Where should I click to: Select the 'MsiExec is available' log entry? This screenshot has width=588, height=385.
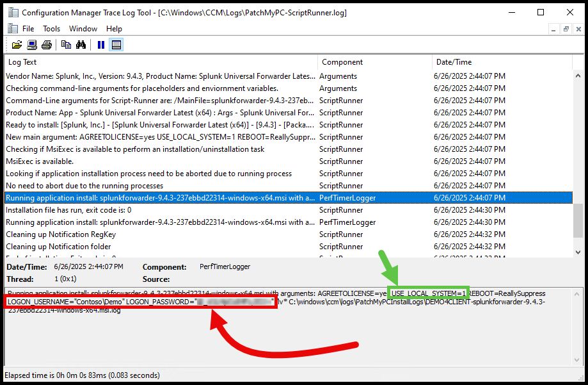64,161
